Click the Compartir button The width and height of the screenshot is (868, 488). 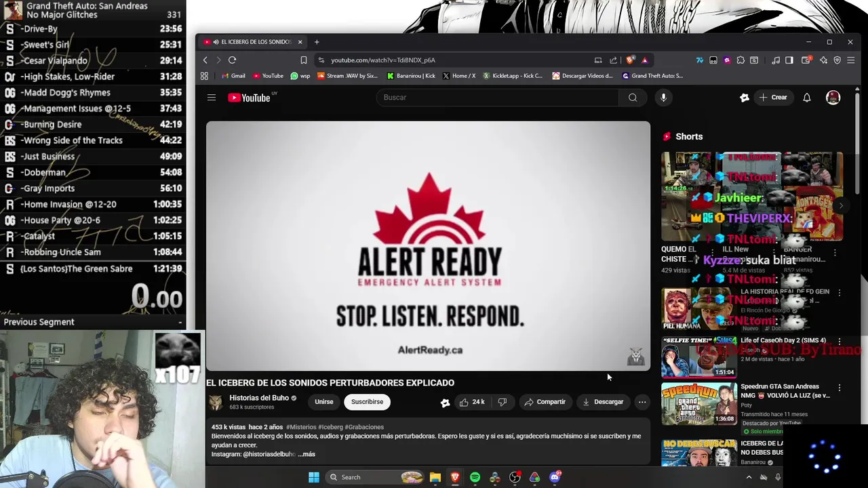tap(545, 402)
